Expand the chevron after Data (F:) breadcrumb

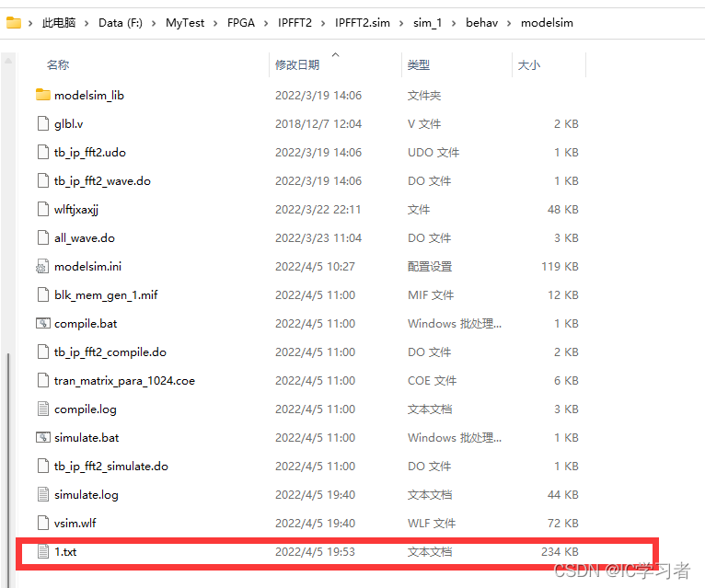pyautogui.click(x=154, y=23)
